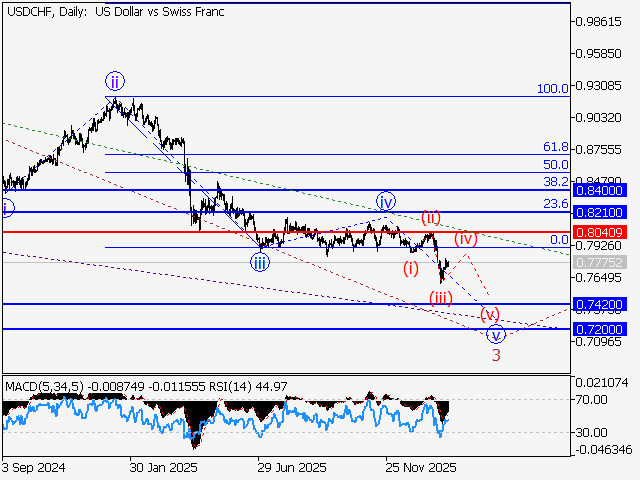Screen dimensions: 640x480
Task: Click the red (i) wave label
Action: [411, 268]
